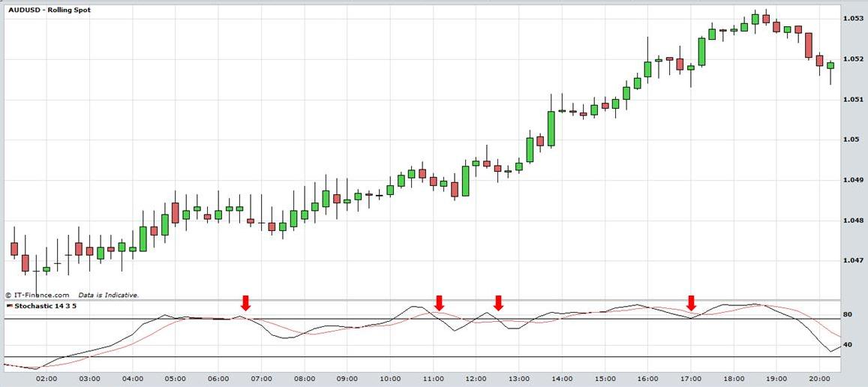The height and width of the screenshot is (387, 868).
Task: Click the 16:00 time axis label
Action: [647, 379]
